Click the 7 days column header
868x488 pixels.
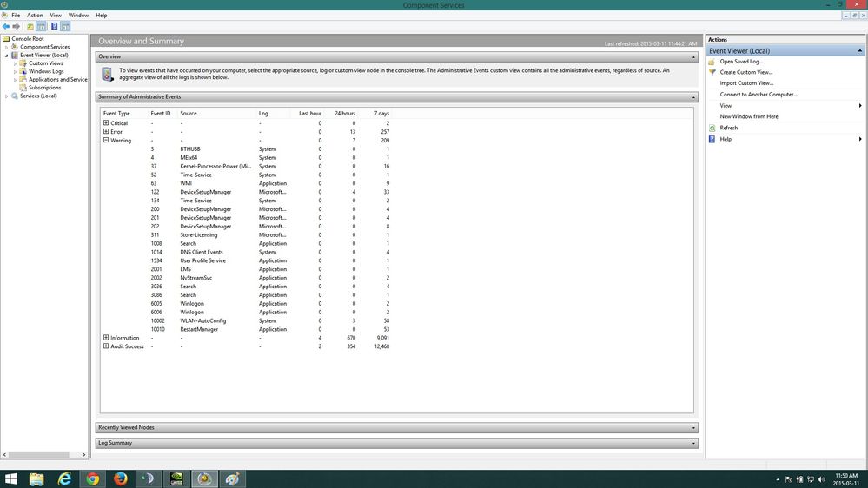pos(381,114)
